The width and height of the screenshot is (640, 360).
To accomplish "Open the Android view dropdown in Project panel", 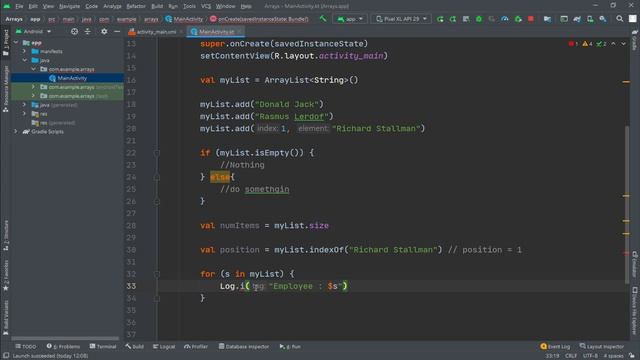I will tap(33, 31).
